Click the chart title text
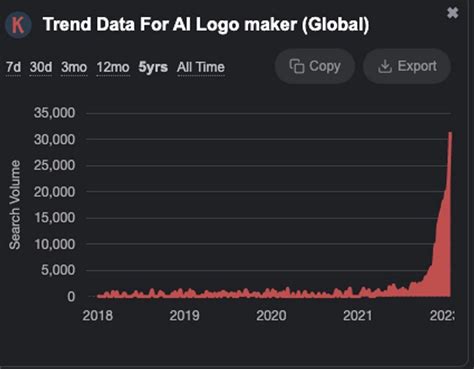The width and height of the screenshot is (474, 369). (x=206, y=25)
